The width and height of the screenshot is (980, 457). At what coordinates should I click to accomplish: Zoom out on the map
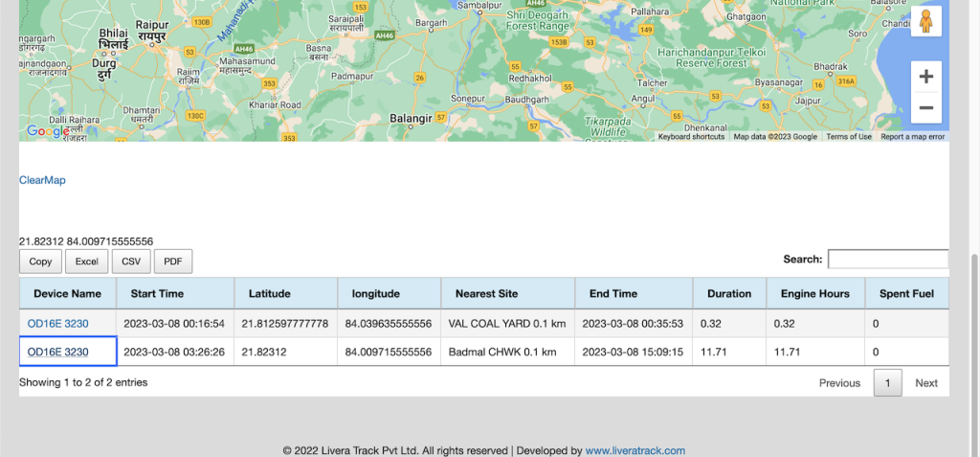tap(925, 108)
